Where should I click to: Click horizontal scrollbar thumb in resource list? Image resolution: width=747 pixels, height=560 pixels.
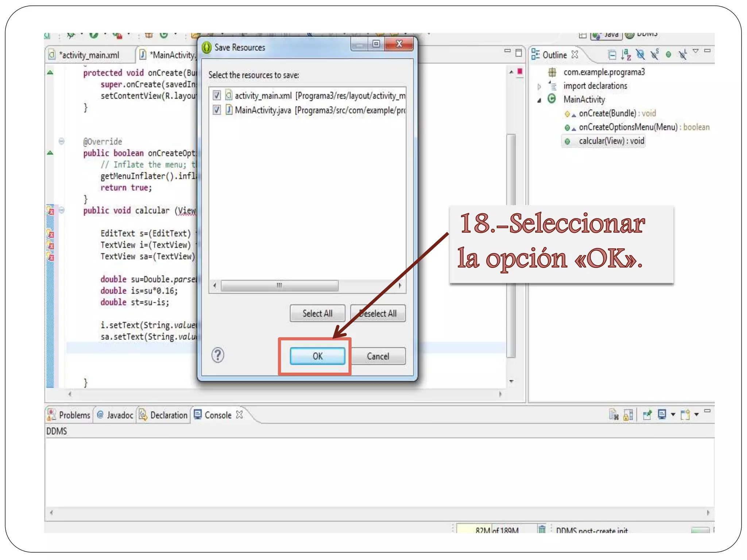(x=279, y=285)
